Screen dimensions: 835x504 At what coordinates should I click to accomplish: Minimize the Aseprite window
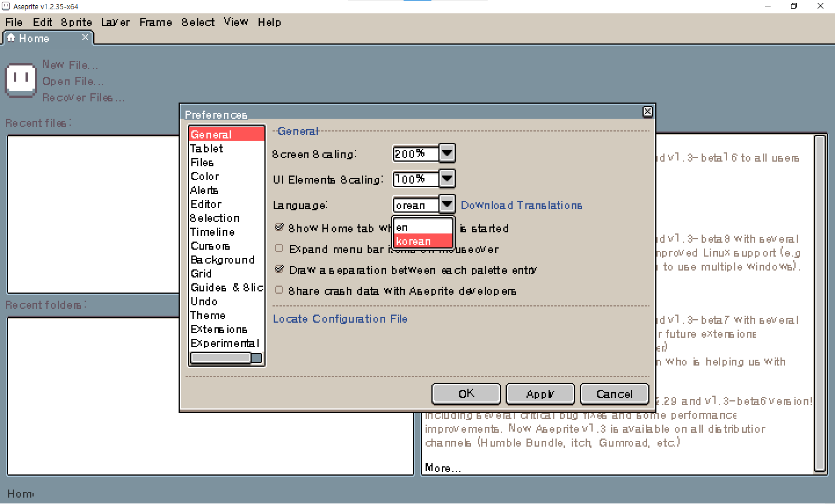click(x=768, y=6)
